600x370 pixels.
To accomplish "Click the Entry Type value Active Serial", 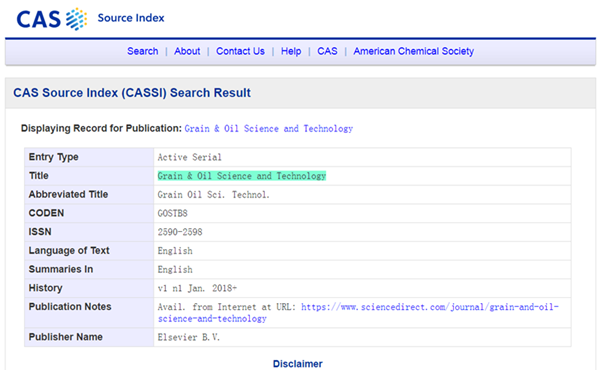I will click(189, 157).
